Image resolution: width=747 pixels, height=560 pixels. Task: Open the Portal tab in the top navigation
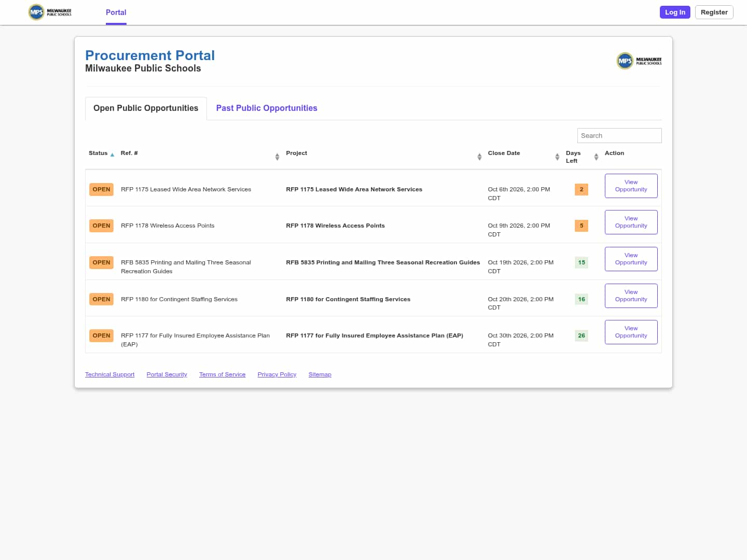click(x=116, y=12)
